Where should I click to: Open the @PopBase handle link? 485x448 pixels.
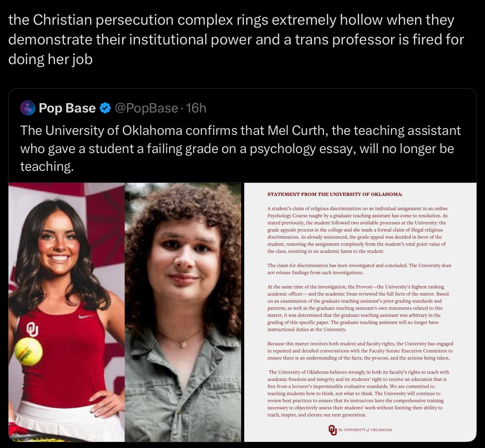[x=146, y=108]
